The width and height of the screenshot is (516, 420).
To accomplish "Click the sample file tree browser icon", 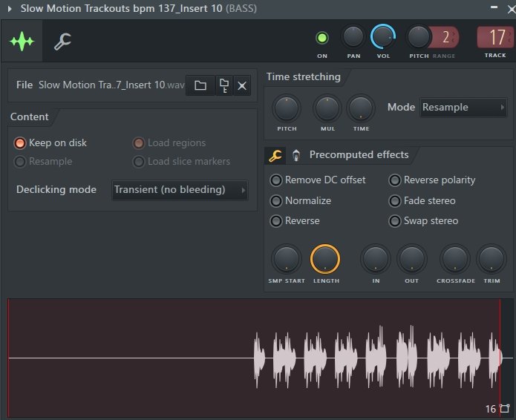I will tap(223, 85).
